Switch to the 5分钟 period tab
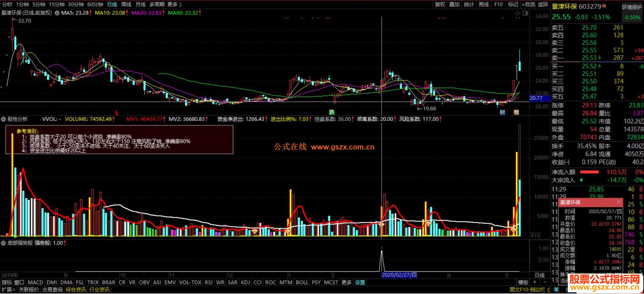This screenshot has height=294, width=644. click(39, 4)
